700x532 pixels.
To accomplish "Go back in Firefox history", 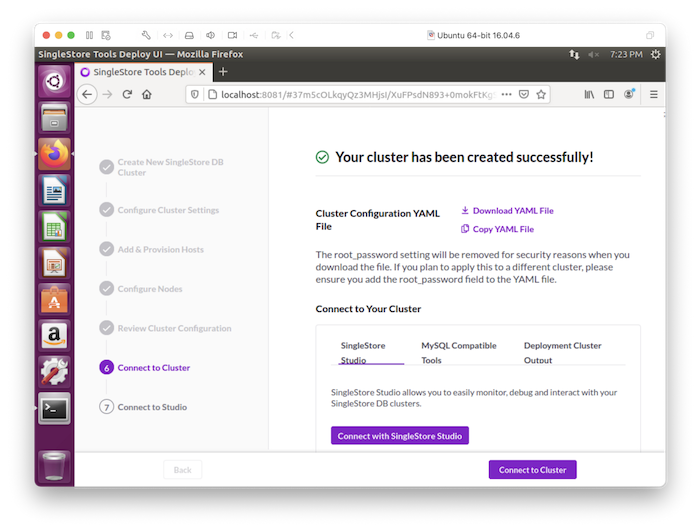I will click(87, 95).
